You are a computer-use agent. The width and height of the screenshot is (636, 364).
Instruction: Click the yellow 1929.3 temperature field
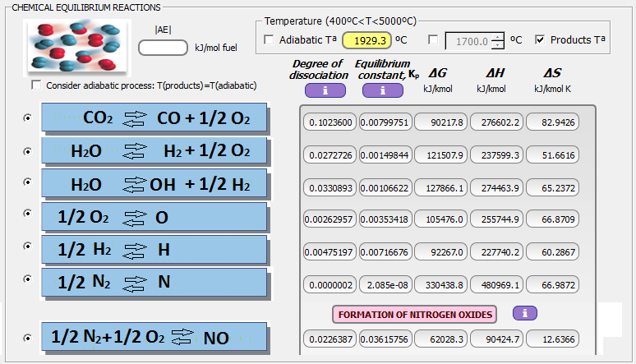[x=366, y=39]
